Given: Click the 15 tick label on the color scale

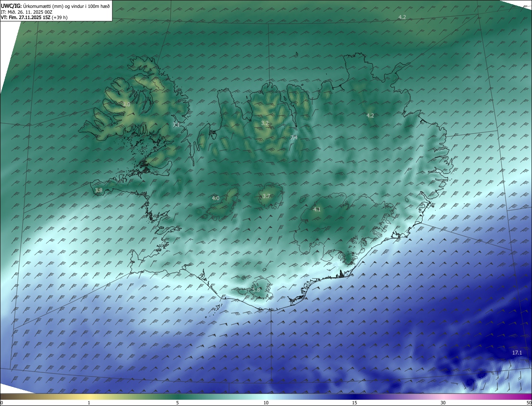Looking at the screenshot, I should [x=355, y=403].
